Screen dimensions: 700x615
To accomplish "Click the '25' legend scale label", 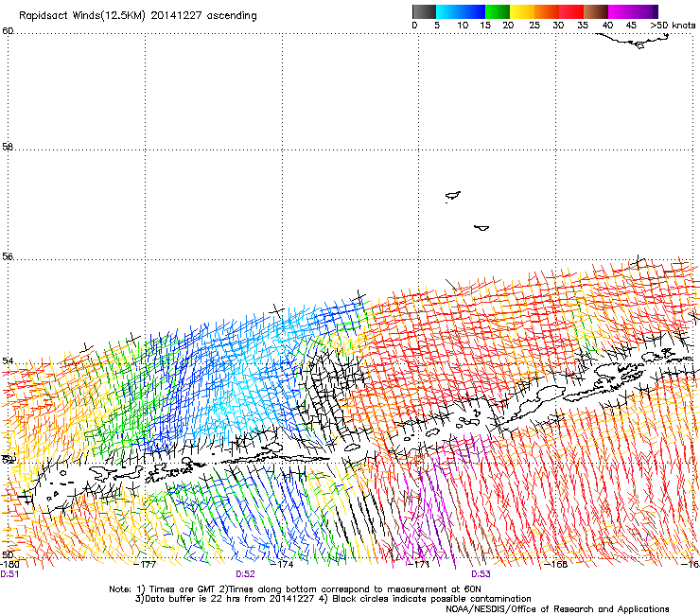I will [534, 26].
